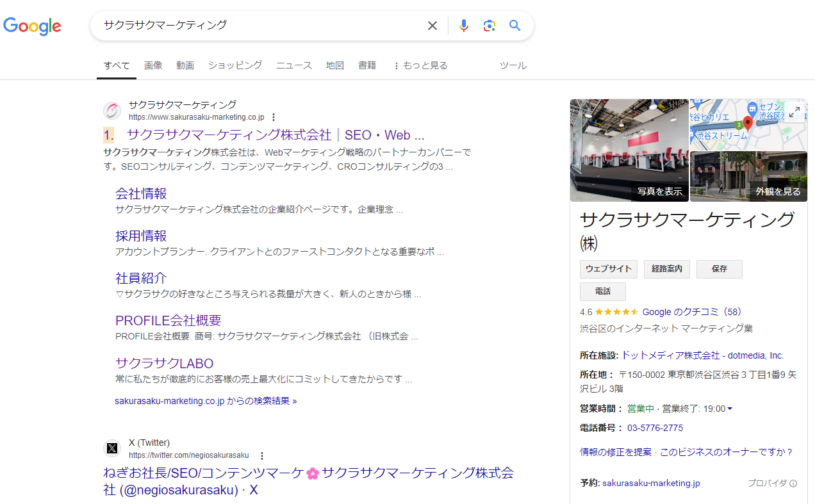This screenshot has width=815, height=504.
Task: Start voice search with the microphone icon
Action: pyautogui.click(x=464, y=26)
